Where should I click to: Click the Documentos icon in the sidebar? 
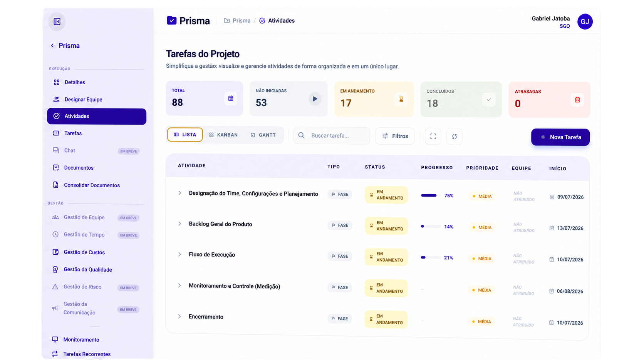point(56,167)
